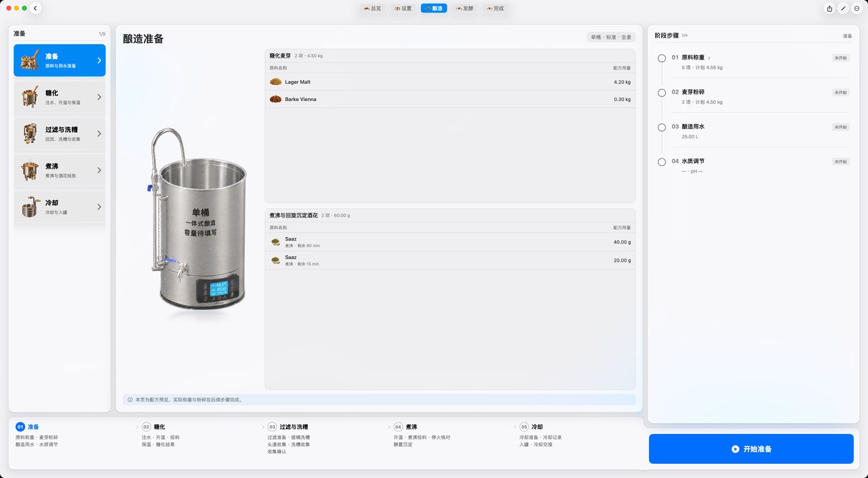Screen dimensions: 868x478
Task: Open the 冷却 stage in the sidebar
Action: point(60,207)
